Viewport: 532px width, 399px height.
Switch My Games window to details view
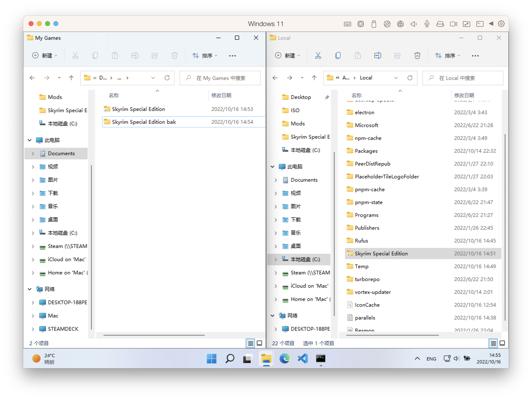point(250,343)
